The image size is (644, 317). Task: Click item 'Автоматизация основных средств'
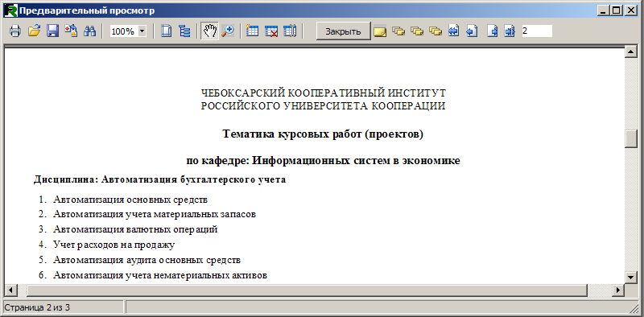pyautogui.click(x=130, y=200)
